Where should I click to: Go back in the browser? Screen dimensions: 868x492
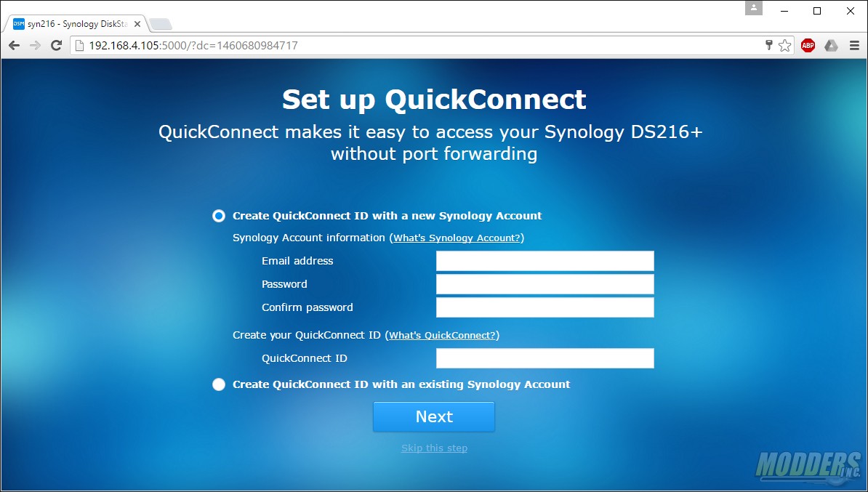tap(14, 45)
